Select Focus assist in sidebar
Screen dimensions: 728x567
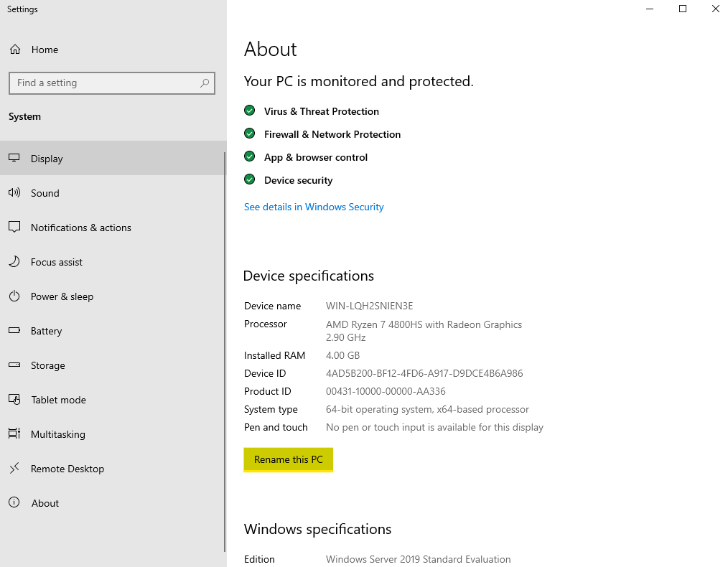click(112, 262)
